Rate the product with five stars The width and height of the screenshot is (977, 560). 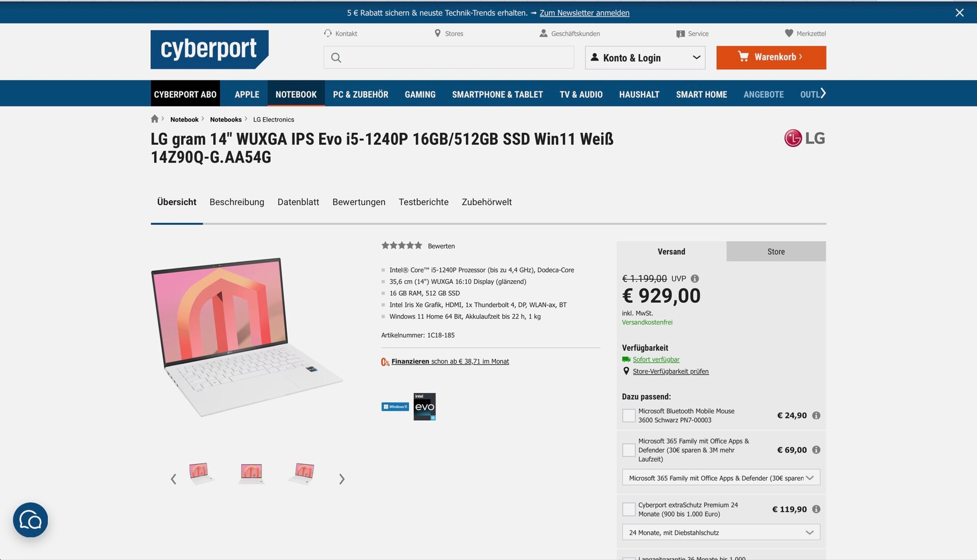(x=418, y=246)
